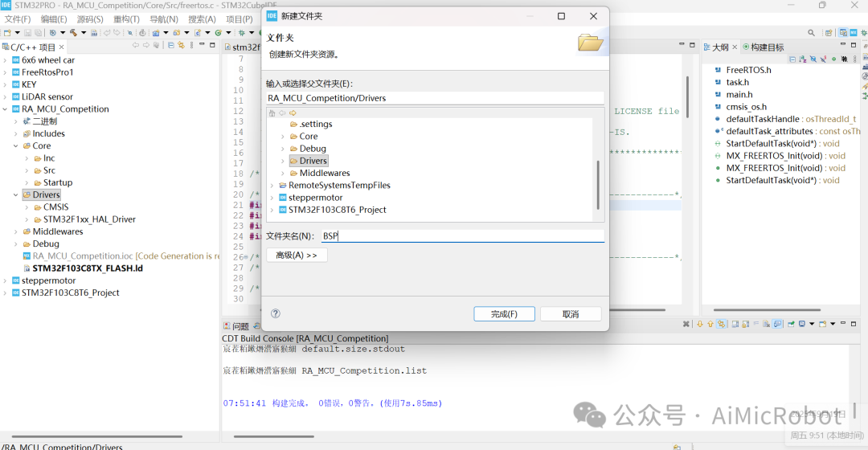Click the New file toolbar icon
Screen dimensions: 868x450
pos(7,33)
